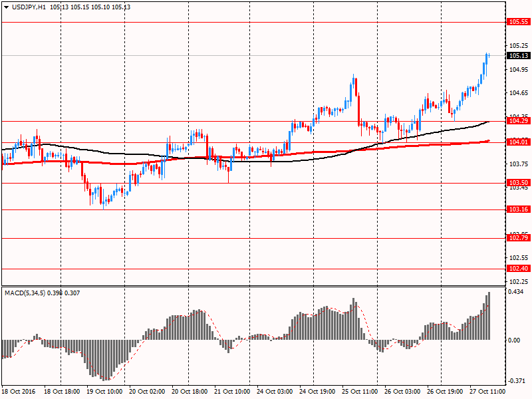Click the 20 Oct 02:00 time label
The width and height of the screenshot is (532, 399).
tap(147, 392)
